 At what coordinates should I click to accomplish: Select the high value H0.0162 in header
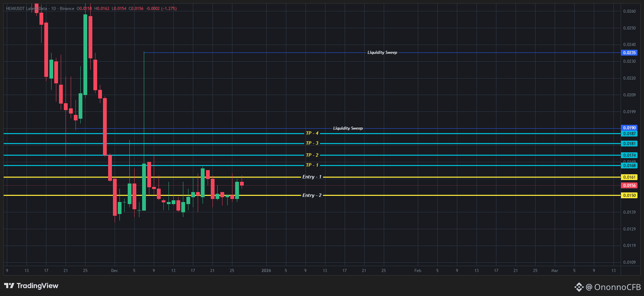[x=102, y=9]
